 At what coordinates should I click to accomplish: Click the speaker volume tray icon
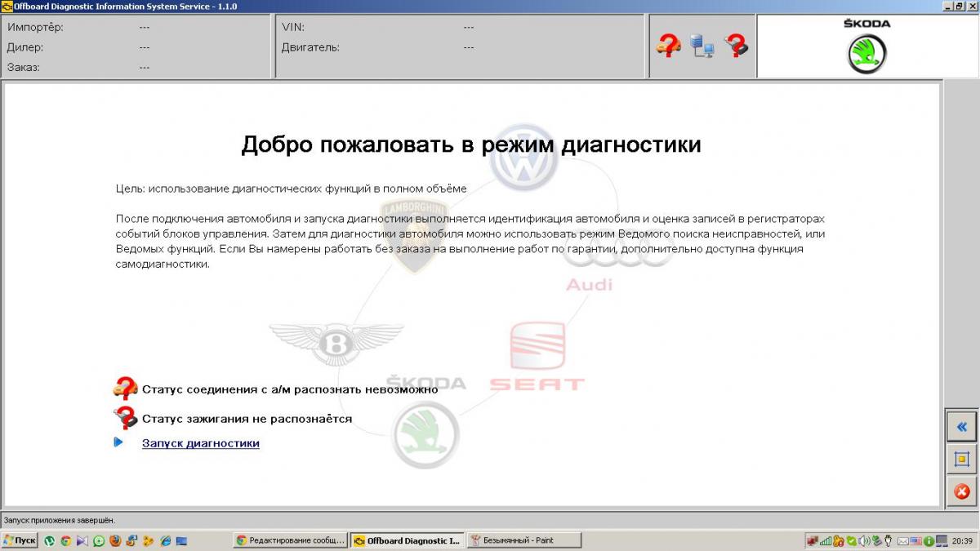864,541
